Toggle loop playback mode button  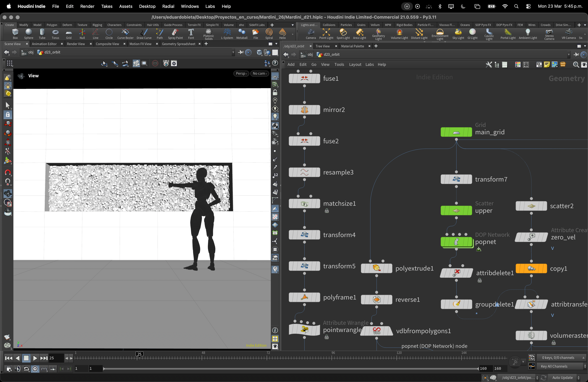point(26,369)
